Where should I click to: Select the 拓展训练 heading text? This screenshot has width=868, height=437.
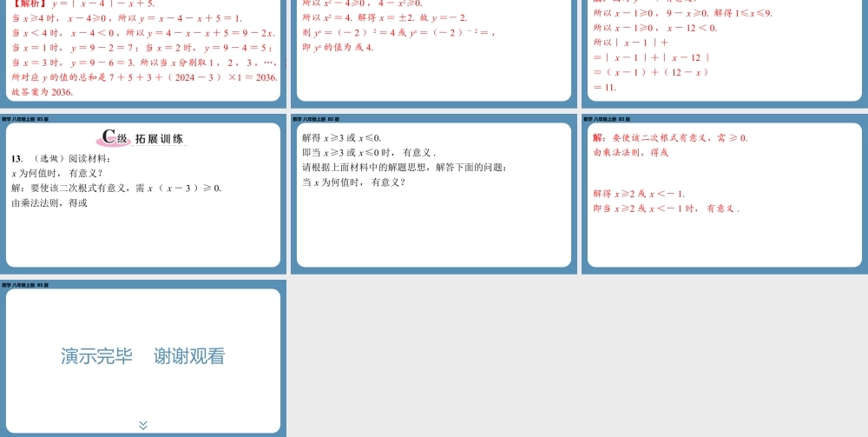160,138
